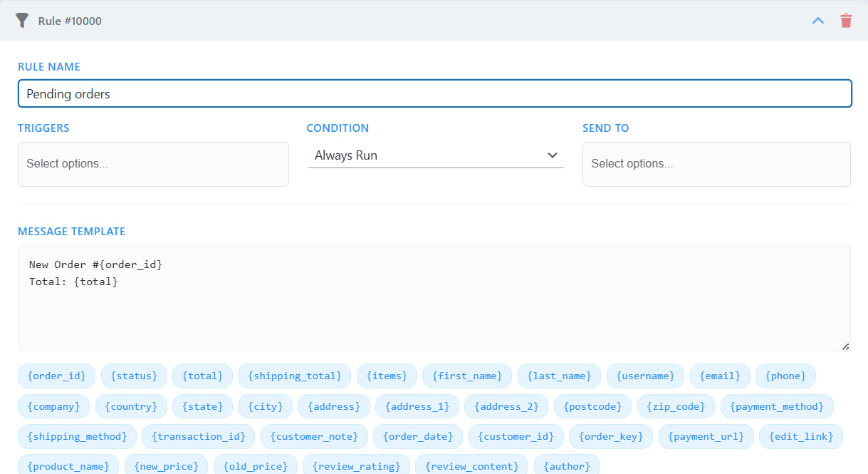This screenshot has width=868, height=474.
Task: Click the filter funnel icon
Action: click(23, 21)
